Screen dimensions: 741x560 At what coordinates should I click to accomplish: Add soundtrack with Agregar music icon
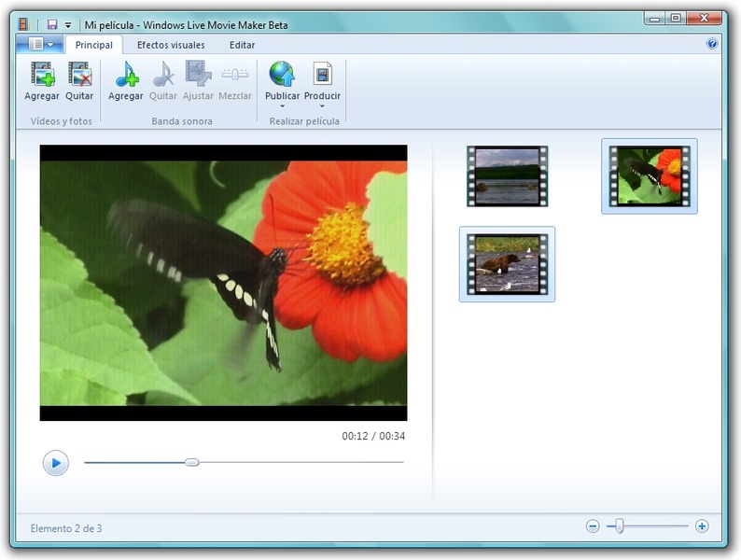126,74
